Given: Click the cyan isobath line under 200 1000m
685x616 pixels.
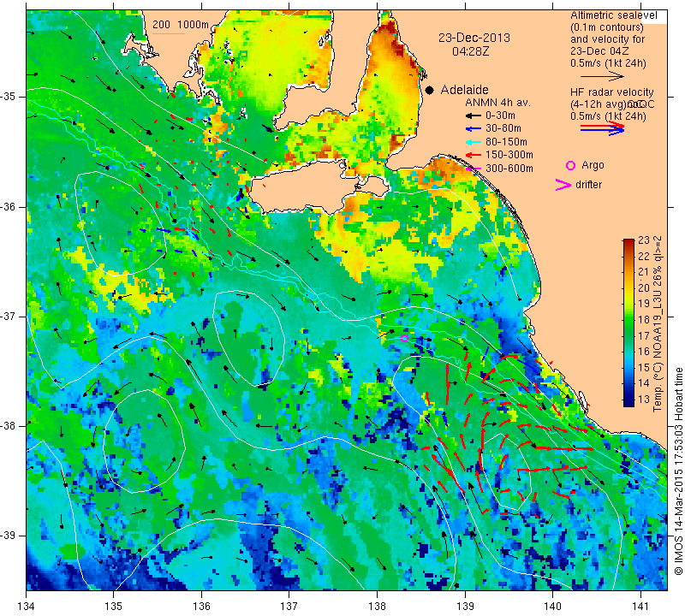Looking at the screenshot, I should pyautogui.click(x=168, y=33).
